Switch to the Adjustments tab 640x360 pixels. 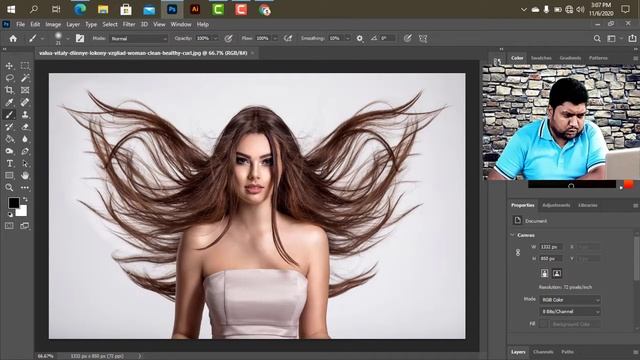click(x=556, y=205)
